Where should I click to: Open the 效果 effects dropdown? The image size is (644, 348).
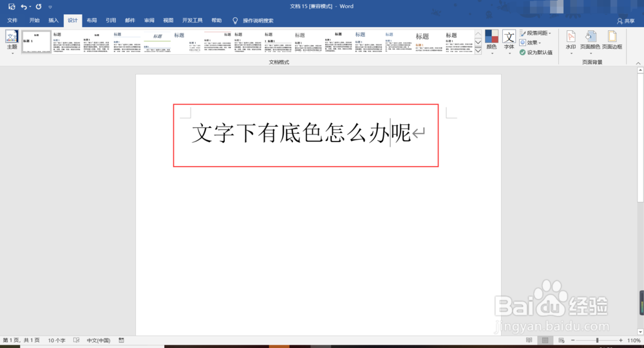(x=530, y=42)
